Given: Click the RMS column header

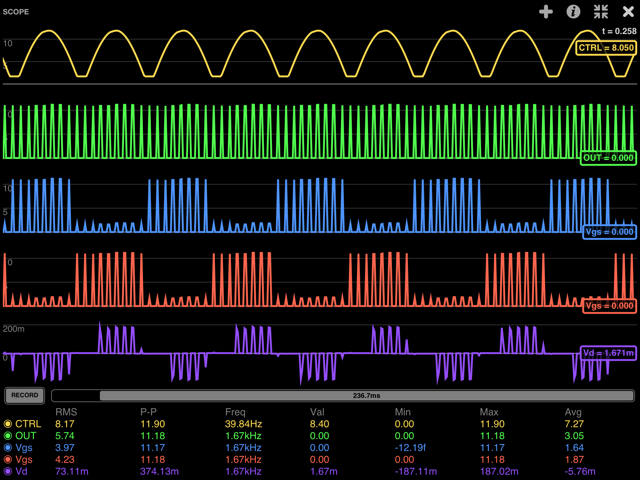Looking at the screenshot, I should 66,411.
